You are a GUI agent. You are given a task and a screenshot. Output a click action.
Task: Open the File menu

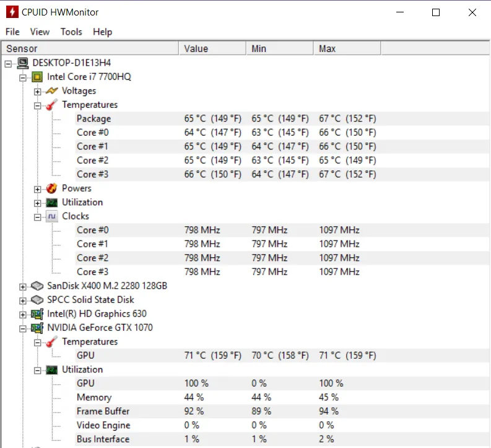[12, 32]
